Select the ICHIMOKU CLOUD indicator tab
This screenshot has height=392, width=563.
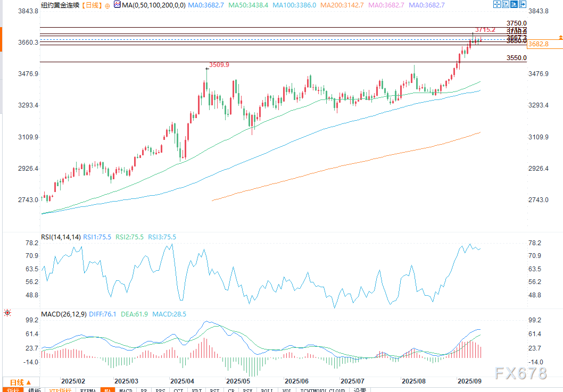[321, 391]
